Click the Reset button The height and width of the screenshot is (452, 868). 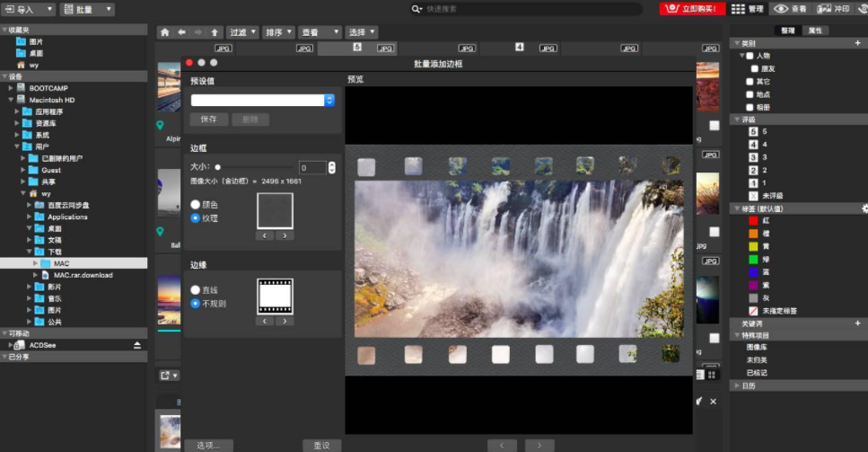(321, 446)
